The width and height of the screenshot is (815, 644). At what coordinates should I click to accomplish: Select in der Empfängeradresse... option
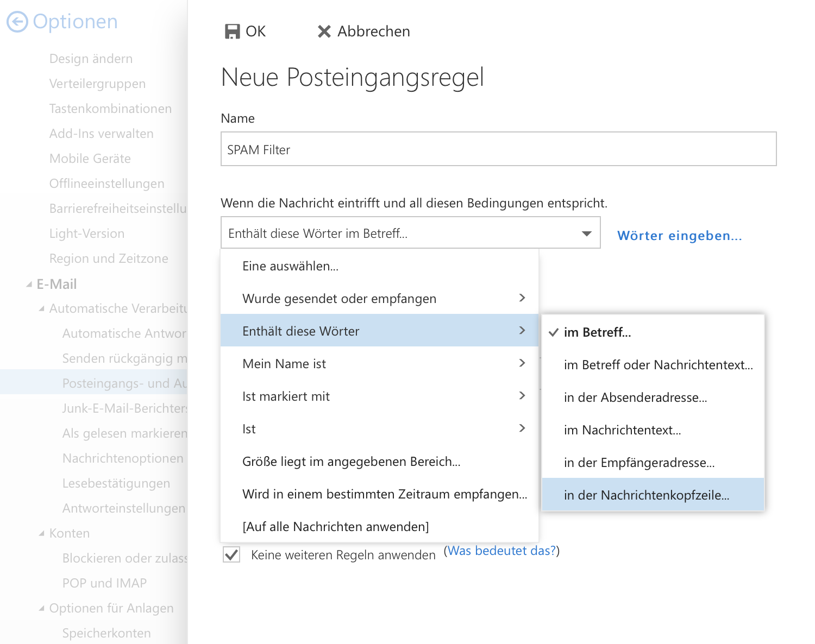[653, 463]
